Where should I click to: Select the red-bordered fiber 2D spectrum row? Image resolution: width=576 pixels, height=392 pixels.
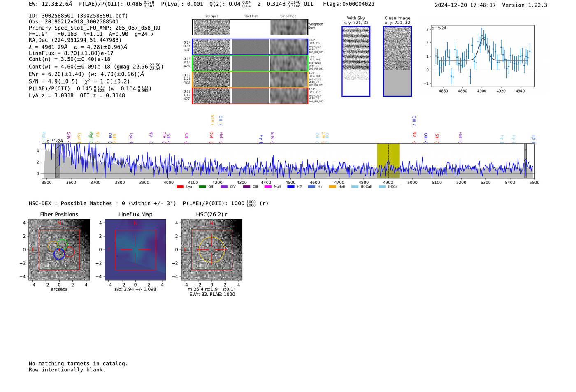250,95
